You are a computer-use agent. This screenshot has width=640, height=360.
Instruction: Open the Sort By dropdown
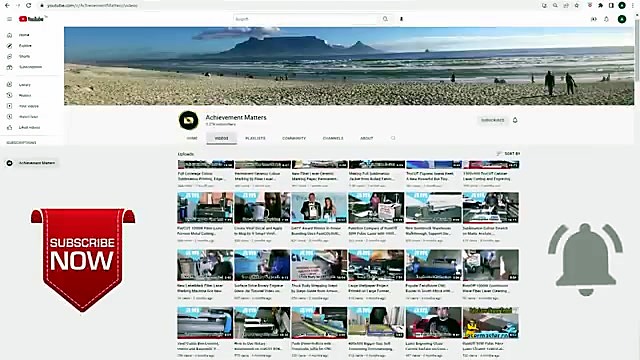coord(508,154)
